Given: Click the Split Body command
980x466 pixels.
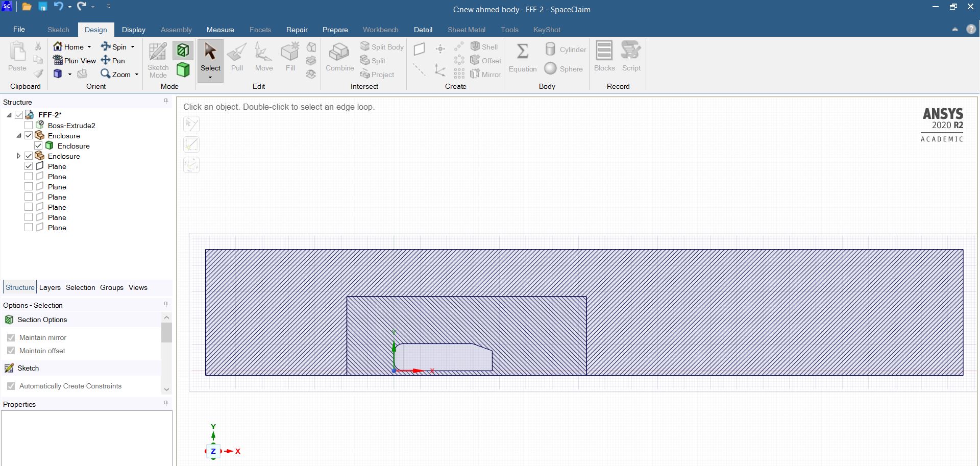Looking at the screenshot, I should (x=382, y=46).
